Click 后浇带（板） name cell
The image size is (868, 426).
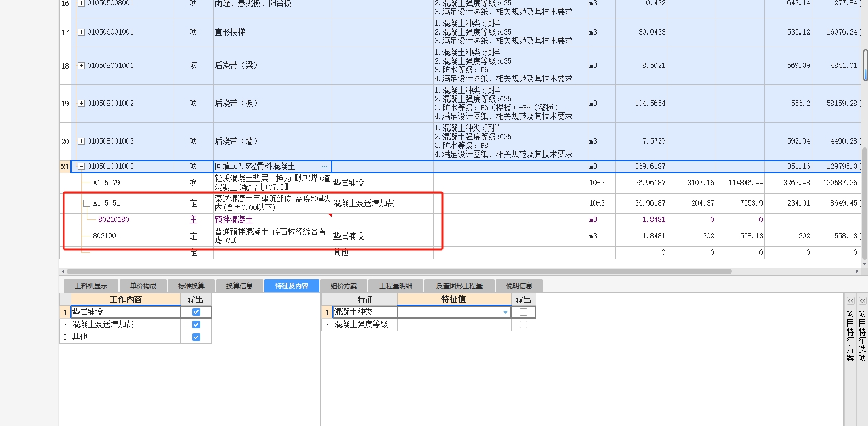click(273, 104)
